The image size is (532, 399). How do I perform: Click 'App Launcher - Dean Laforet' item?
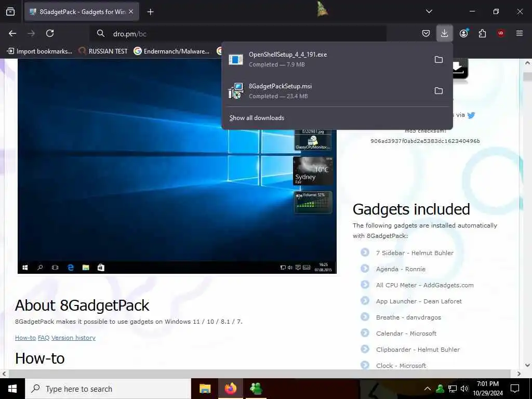click(419, 301)
